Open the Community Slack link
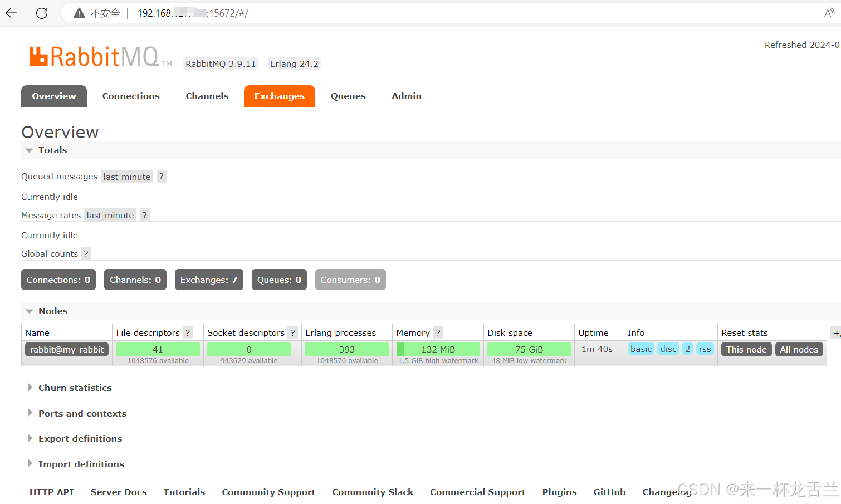841x504 pixels. coord(373,492)
